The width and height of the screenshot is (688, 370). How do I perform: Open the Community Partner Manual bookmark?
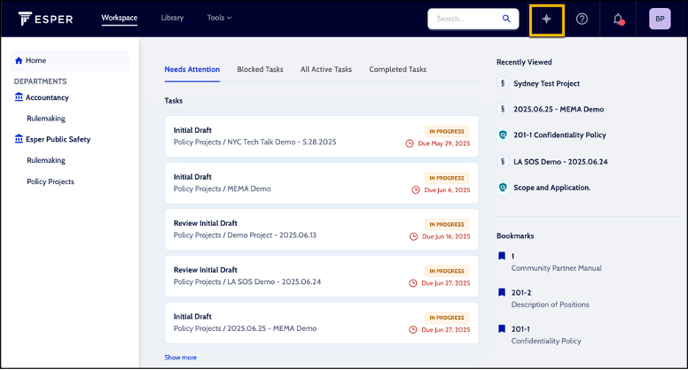click(556, 268)
